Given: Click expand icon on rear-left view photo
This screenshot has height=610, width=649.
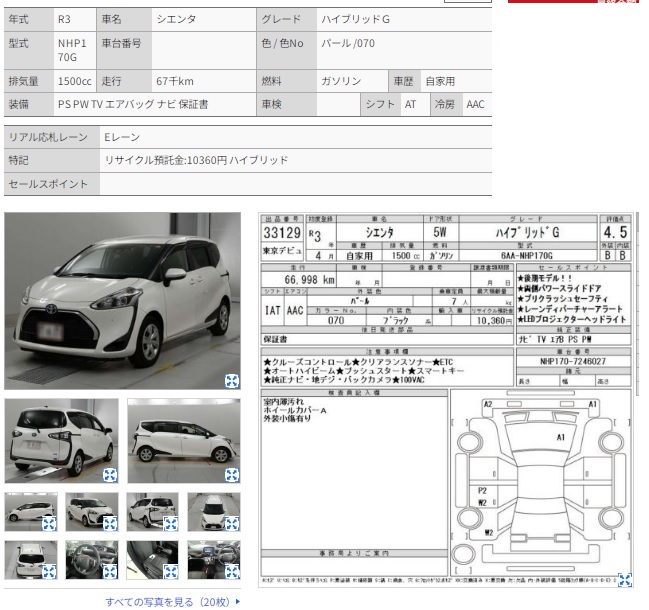Looking at the screenshot, I should (x=110, y=475).
